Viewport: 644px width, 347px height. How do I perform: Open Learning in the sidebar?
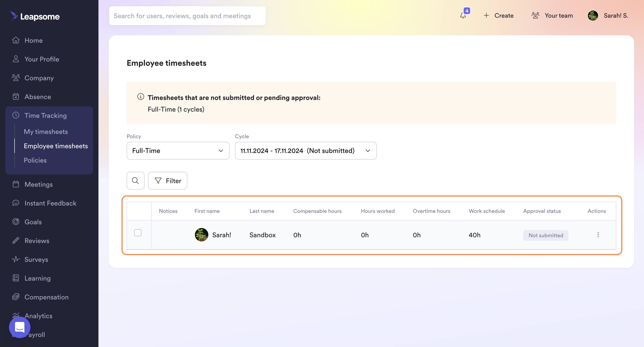[x=38, y=278]
